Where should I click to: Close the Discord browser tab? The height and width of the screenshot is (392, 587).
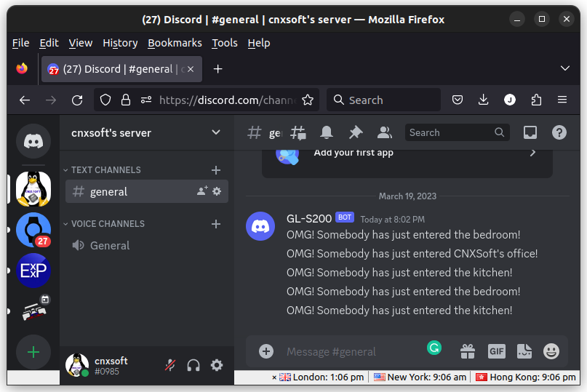click(x=191, y=69)
